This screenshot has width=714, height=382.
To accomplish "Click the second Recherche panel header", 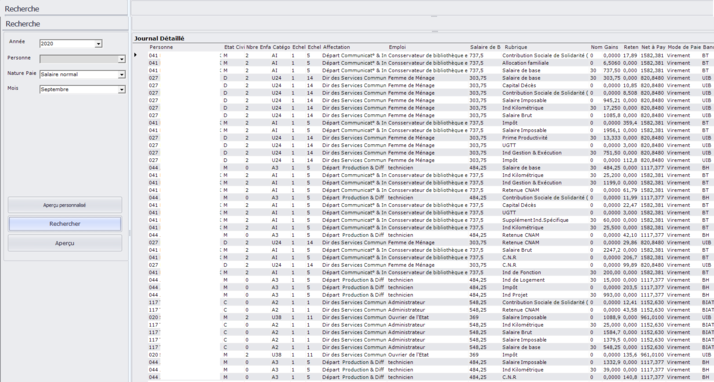I will tap(23, 24).
